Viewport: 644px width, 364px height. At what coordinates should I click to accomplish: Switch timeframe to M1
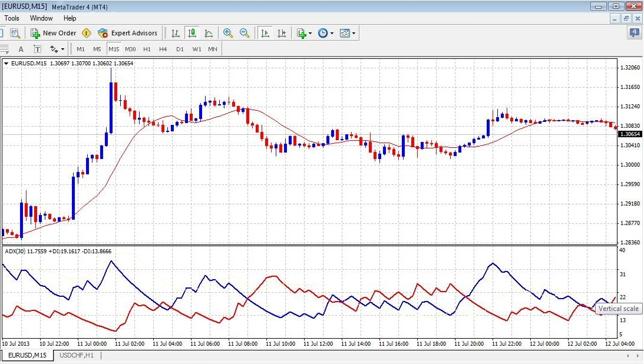point(81,49)
